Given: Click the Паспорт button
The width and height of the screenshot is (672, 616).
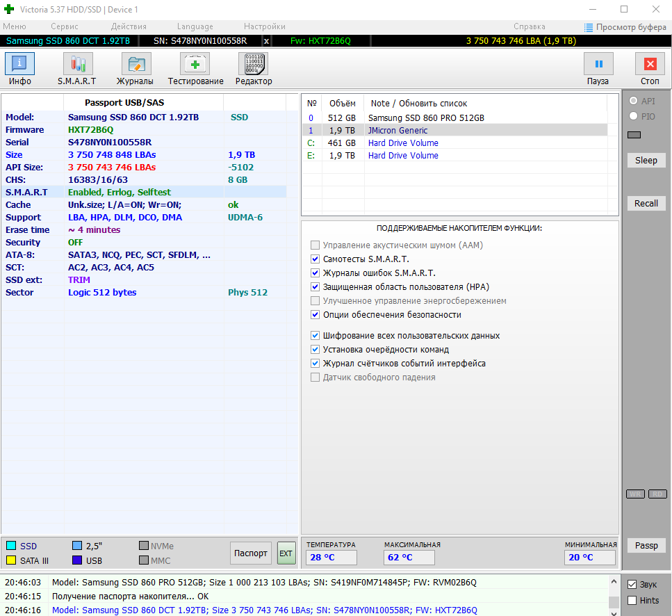Looking at the screenshot, I should click(x=251, y=553).
